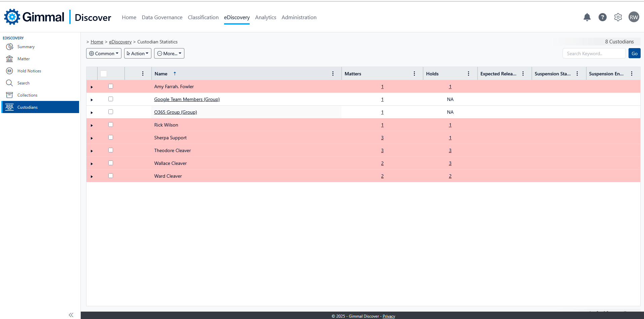This screenshot has width=644, height=319.
Task: Go to Data Governance tab
Action: point(162,17)
